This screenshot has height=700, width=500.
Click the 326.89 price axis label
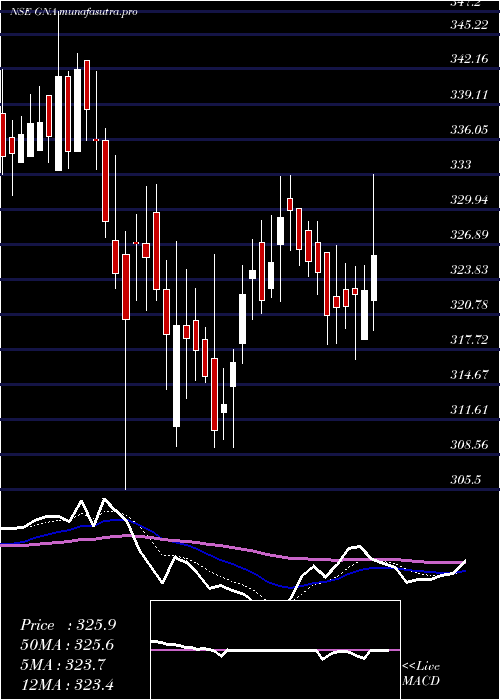pos(469,235)
